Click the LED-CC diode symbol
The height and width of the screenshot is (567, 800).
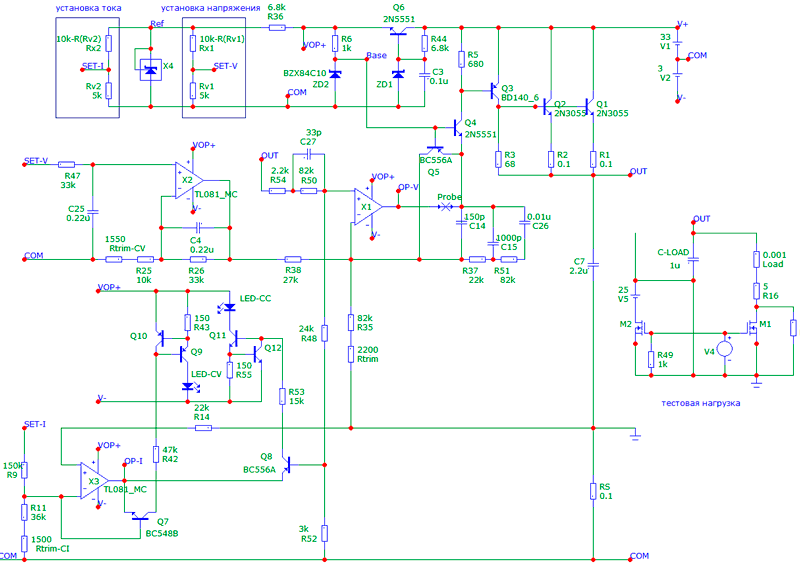(x=230, y=307)
